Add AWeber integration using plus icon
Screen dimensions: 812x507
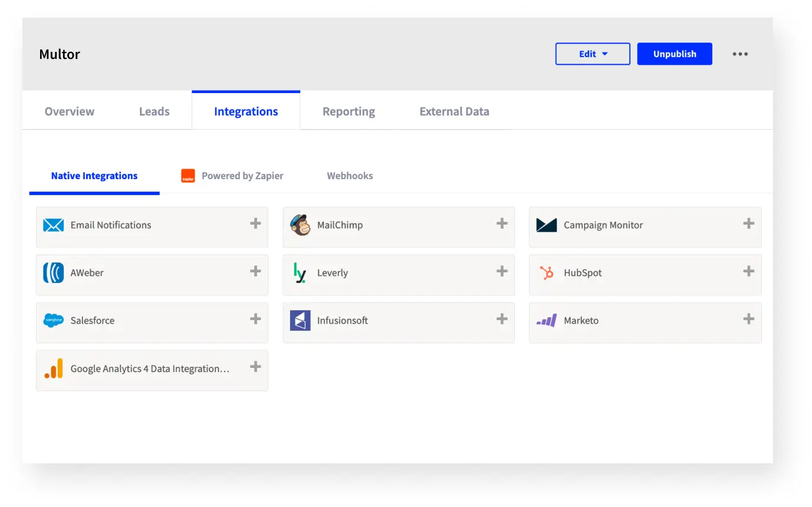255,271
